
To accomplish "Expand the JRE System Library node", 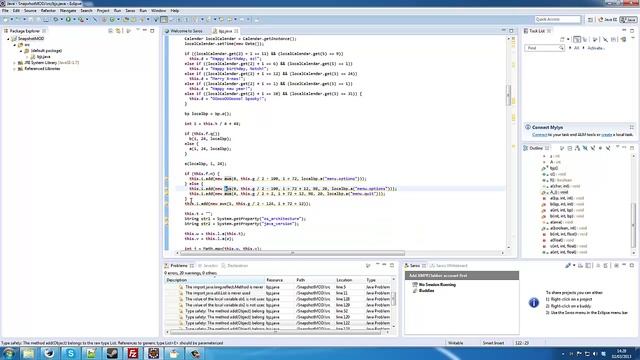I will [15, 63].
